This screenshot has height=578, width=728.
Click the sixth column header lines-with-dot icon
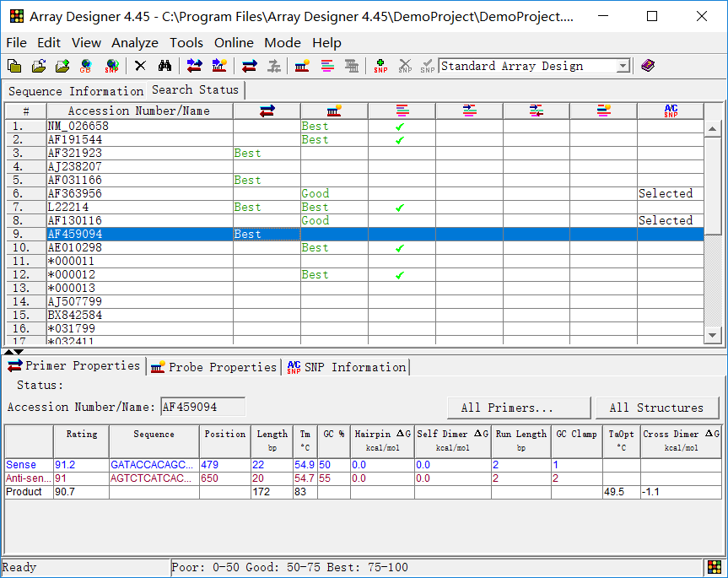pyautogui.click(x=603, y=111)
